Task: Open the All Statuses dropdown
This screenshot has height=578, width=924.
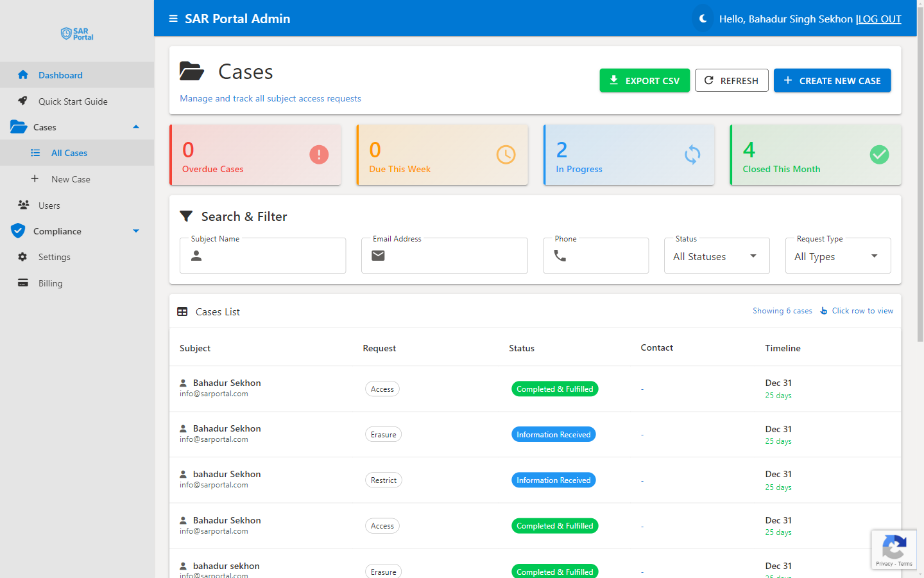Action: (717, 256)
